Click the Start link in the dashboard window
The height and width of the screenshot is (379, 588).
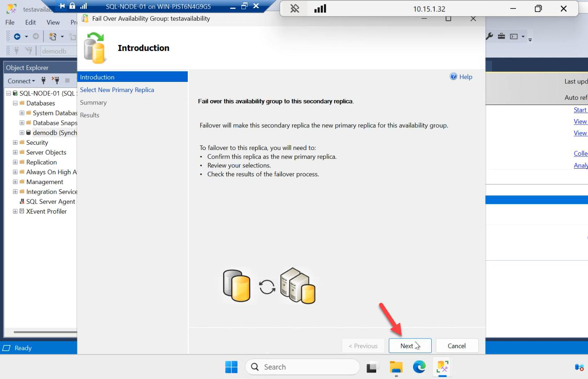580,110
